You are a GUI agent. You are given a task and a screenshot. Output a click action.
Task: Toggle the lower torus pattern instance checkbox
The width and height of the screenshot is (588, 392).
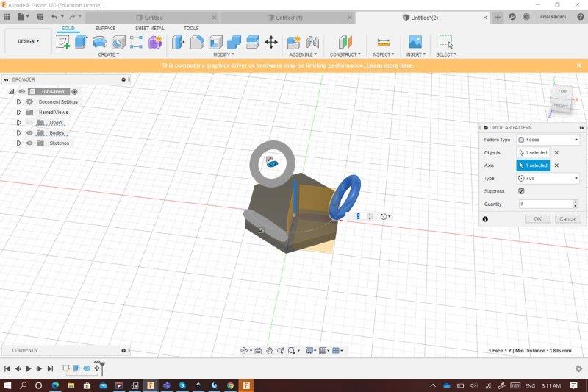(x=262, y=230)
